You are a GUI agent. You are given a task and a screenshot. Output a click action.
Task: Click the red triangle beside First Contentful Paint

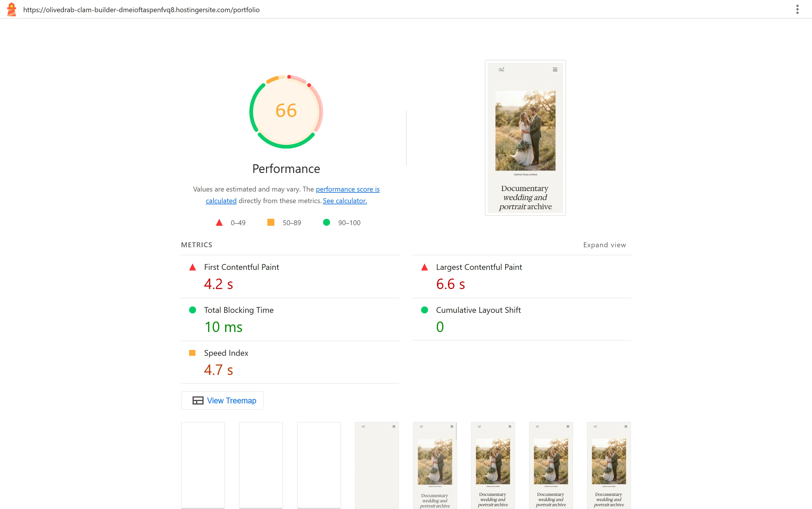(192, 267)
